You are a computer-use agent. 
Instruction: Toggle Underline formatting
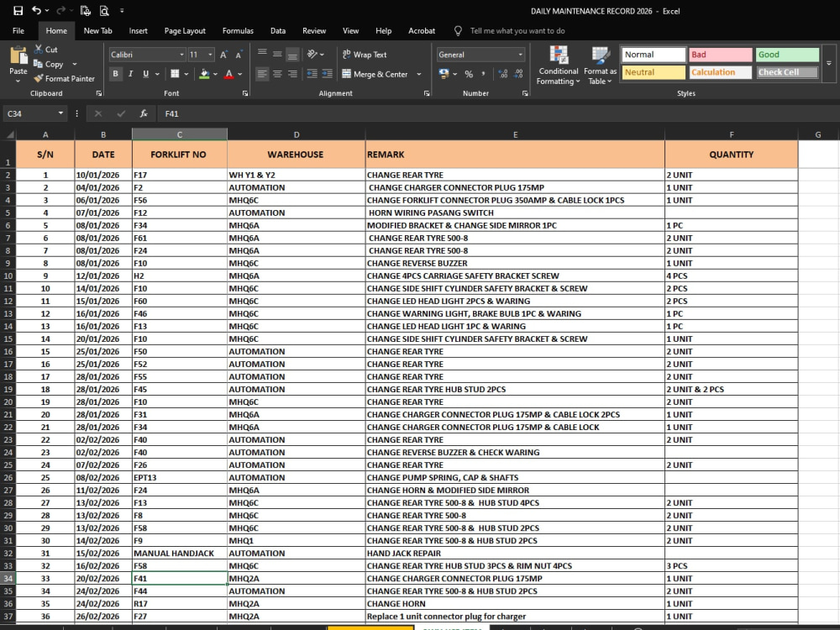pyautogui.click(x=145, y=74)
